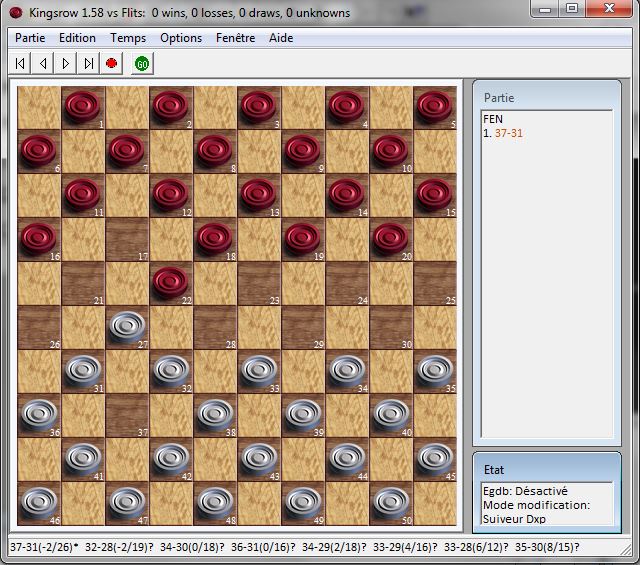
Task: Open the Partie menu
Action: click(x=30, y=38)
